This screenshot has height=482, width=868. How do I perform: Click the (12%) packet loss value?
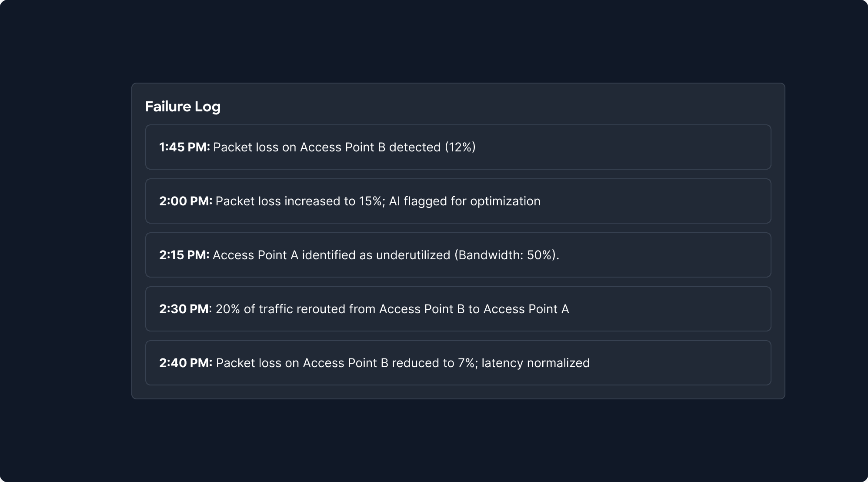tap(460, 147)
